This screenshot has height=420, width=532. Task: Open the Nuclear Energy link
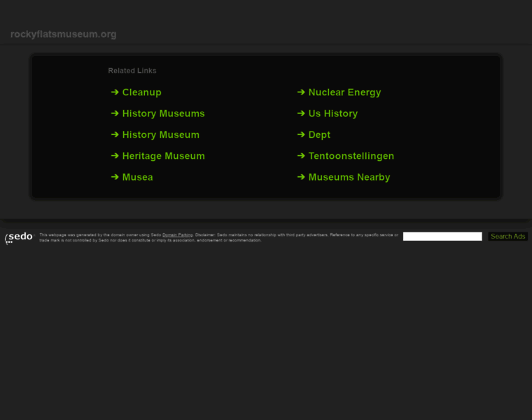tap(344, 92)
